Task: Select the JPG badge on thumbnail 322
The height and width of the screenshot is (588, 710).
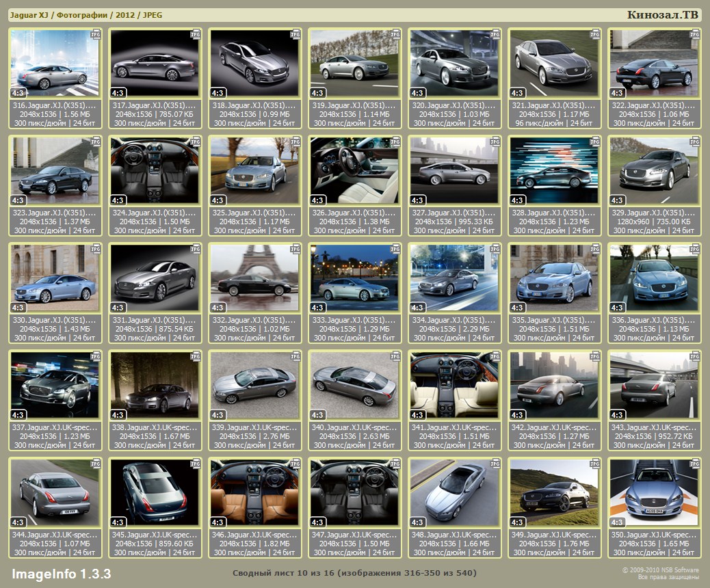Action: click(694, 33)
